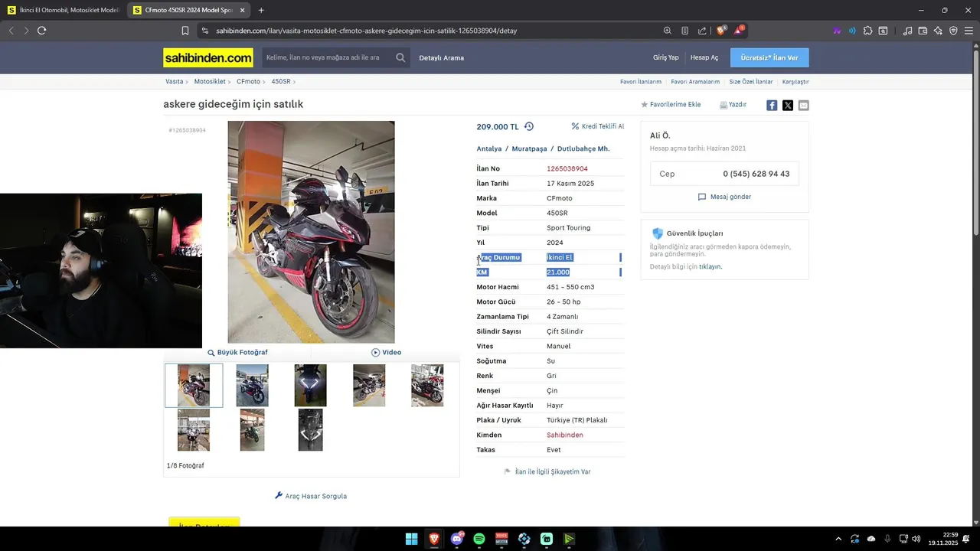Show hidden system tray icons
The height and width of the screenshot is (551, 980).
click(x=838, y=539)
